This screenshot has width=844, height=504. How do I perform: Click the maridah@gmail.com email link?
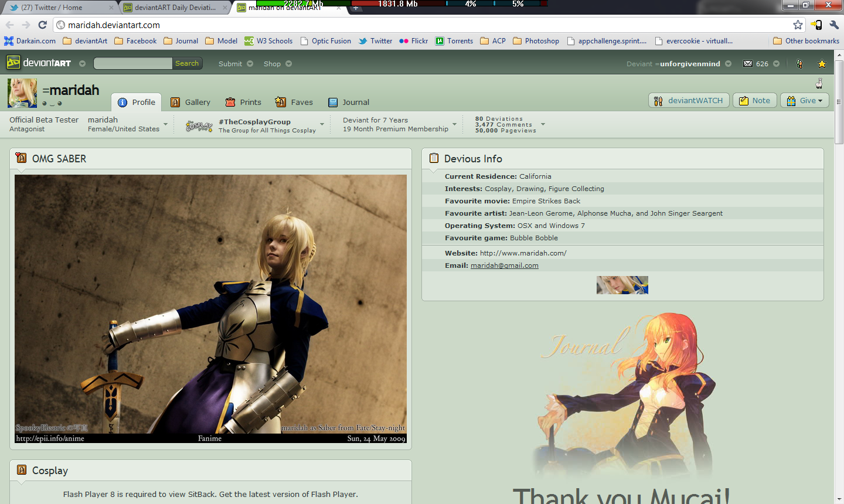(504, 265)
